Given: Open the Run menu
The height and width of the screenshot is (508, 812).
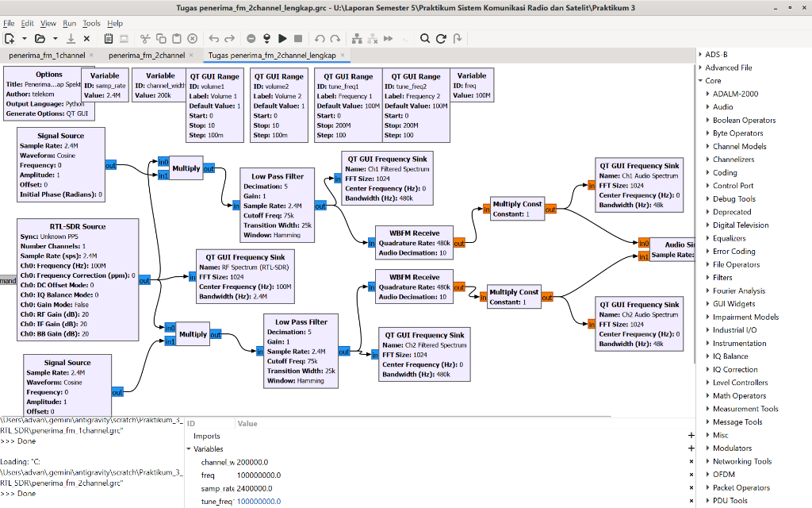Looking at the screenshot, I should (70, 23).
